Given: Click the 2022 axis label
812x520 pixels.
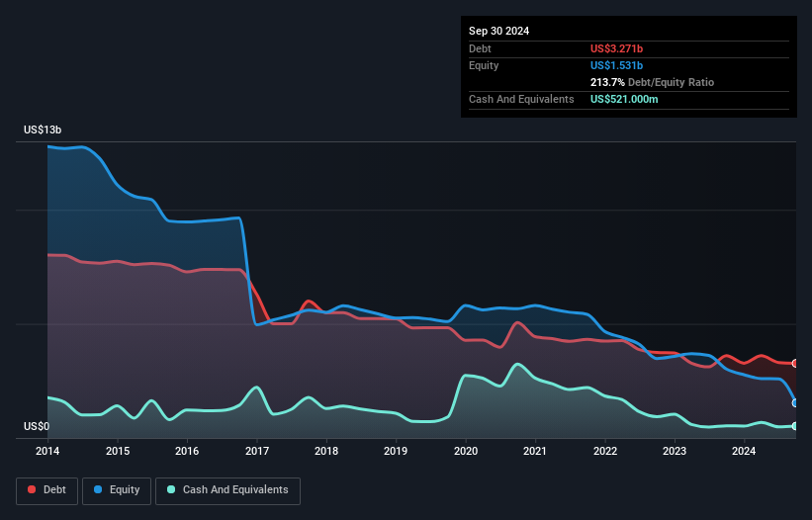Looking at the screenshot, I should coord(605,451).
